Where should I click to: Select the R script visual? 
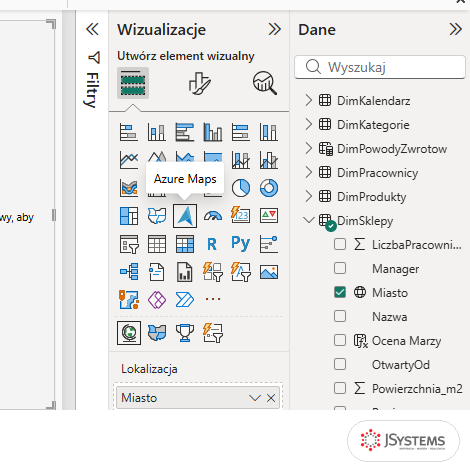213,244
